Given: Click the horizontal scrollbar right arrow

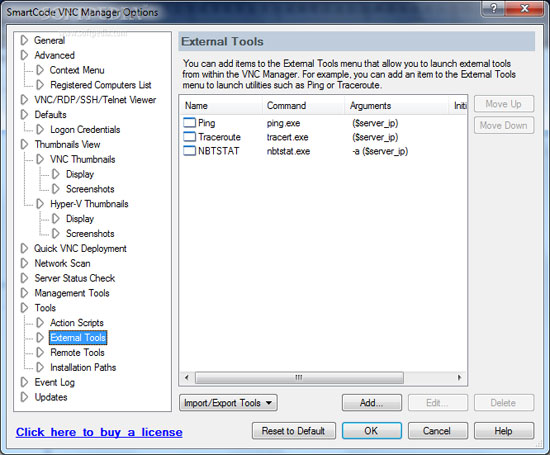Looking at the screenshot, I should pos(460,378).
